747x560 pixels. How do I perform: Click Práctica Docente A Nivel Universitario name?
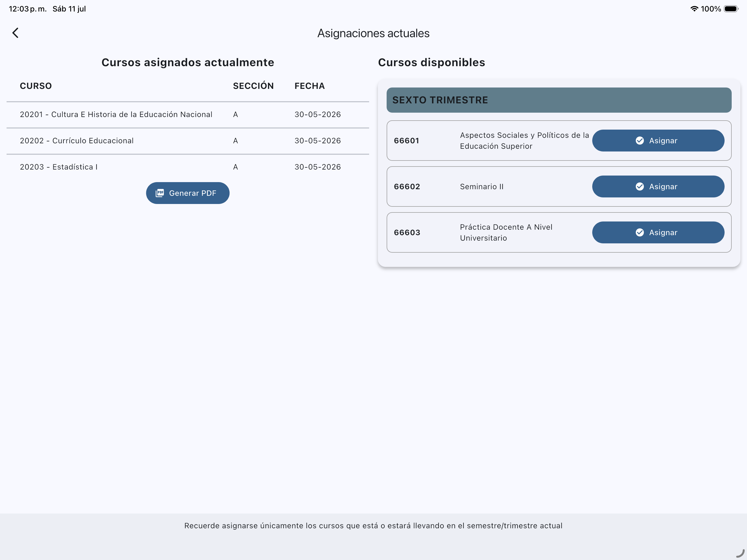506,232
